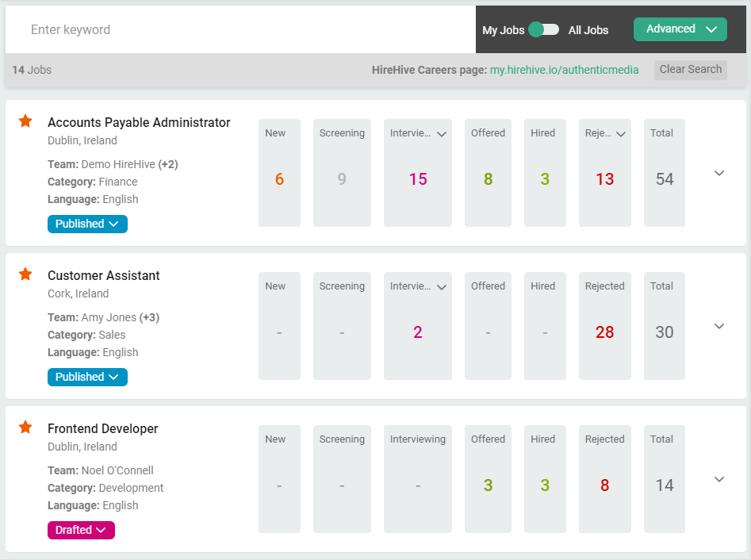Open the Drafted status dropdown
The image size is (751, 560).
pyautogui.click(x=81, y=530)
